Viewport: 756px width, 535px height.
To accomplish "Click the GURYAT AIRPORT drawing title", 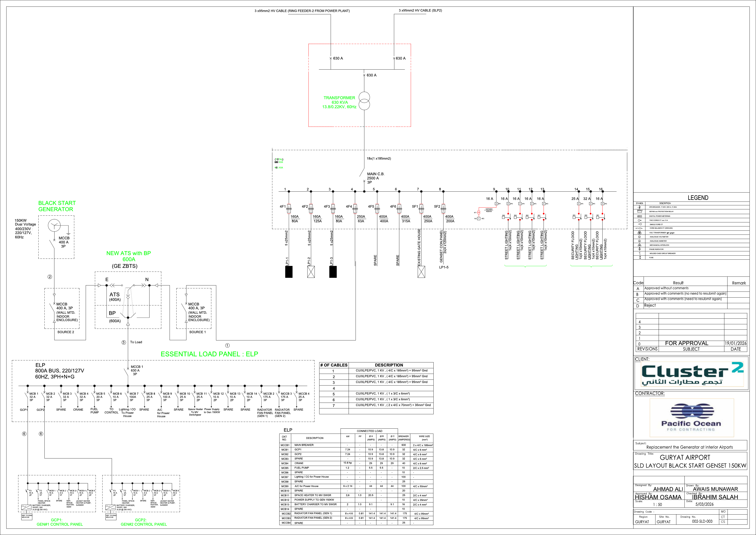I will (x=685, y=458).
